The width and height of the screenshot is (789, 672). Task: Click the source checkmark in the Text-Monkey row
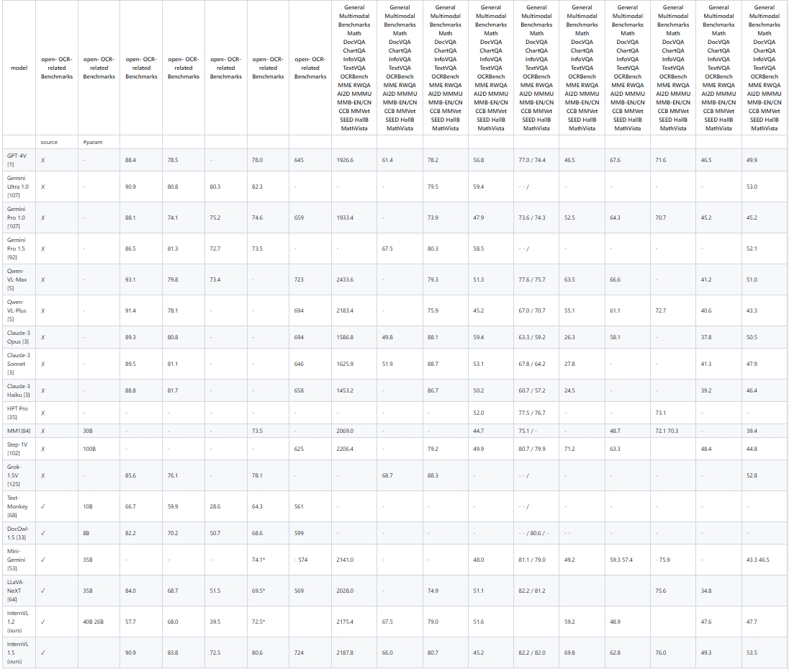42,506
